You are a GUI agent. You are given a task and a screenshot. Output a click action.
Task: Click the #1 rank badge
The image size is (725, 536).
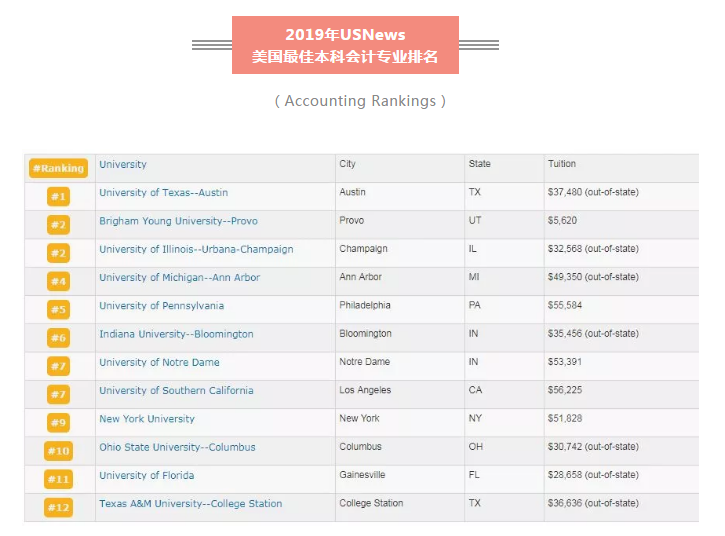[x=58, y=197]
